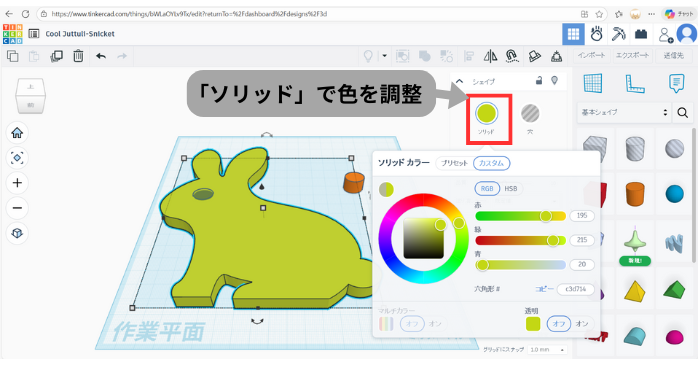
Task: Open the Bricks view
Action: pyautogui.click(x=641, y=34)
